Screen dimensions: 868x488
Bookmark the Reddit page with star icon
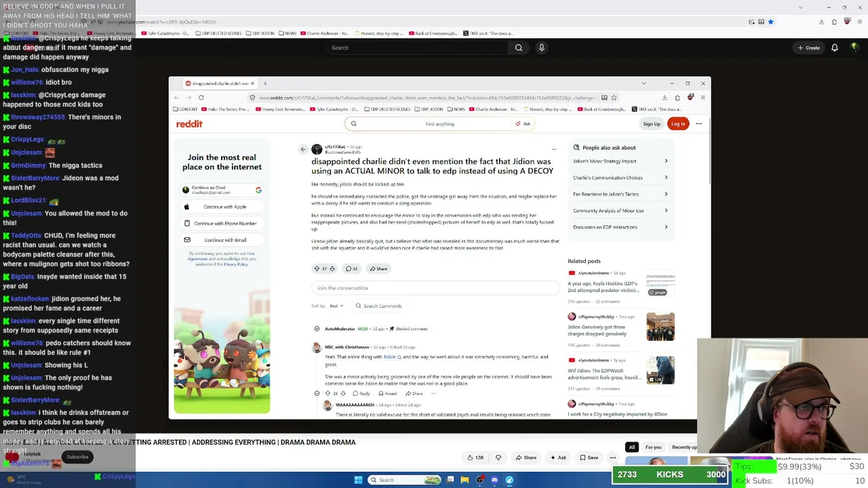click(x=614, y=98)
